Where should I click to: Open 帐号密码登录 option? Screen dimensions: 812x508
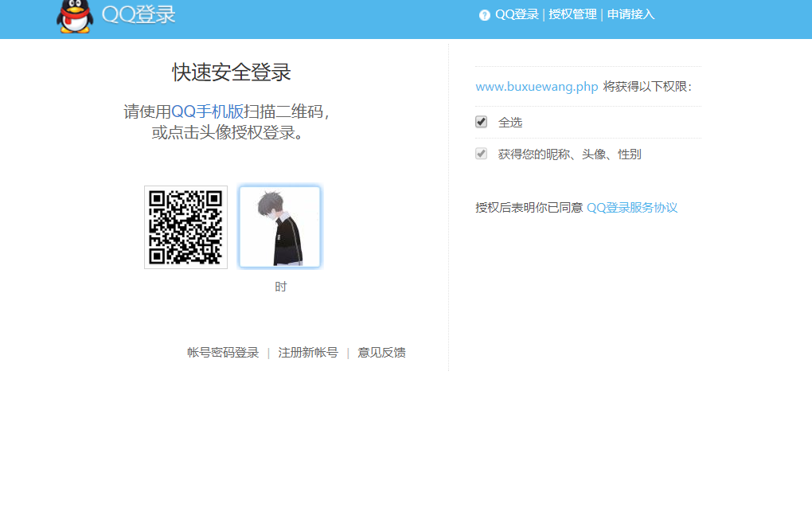point(223,353)
